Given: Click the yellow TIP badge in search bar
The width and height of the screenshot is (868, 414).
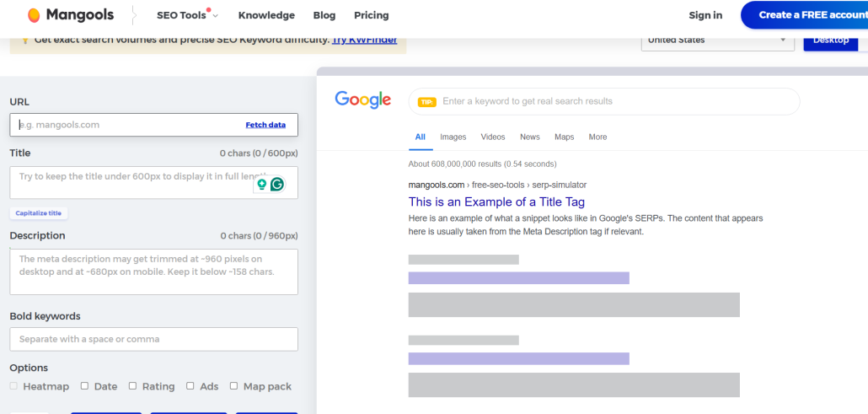Looking at the screenshot, I should 426,102.
